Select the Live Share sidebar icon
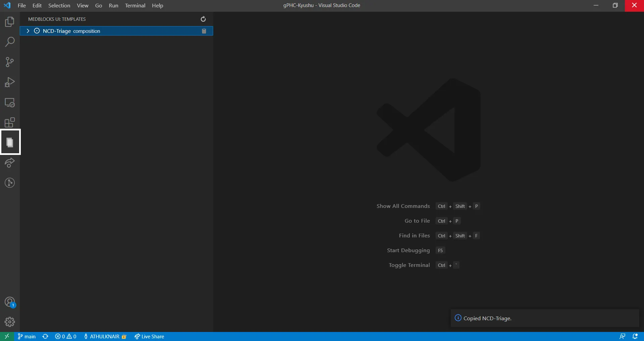Image resolution: width=644 pixels, height=341 pixels. [x=10, y=163]
